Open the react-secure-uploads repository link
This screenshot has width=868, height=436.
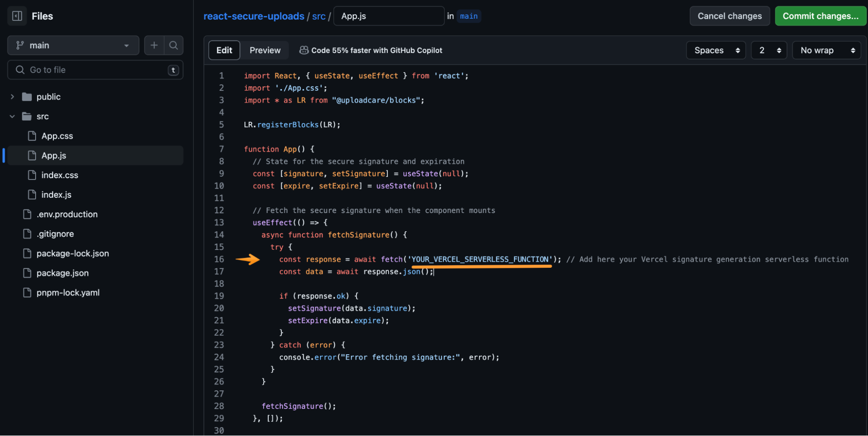point(254,16)
